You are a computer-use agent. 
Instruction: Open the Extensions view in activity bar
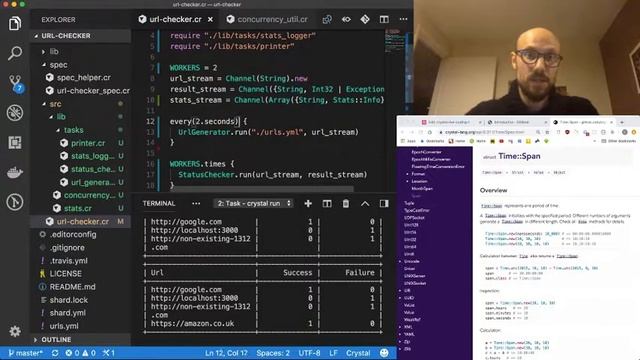15,142
